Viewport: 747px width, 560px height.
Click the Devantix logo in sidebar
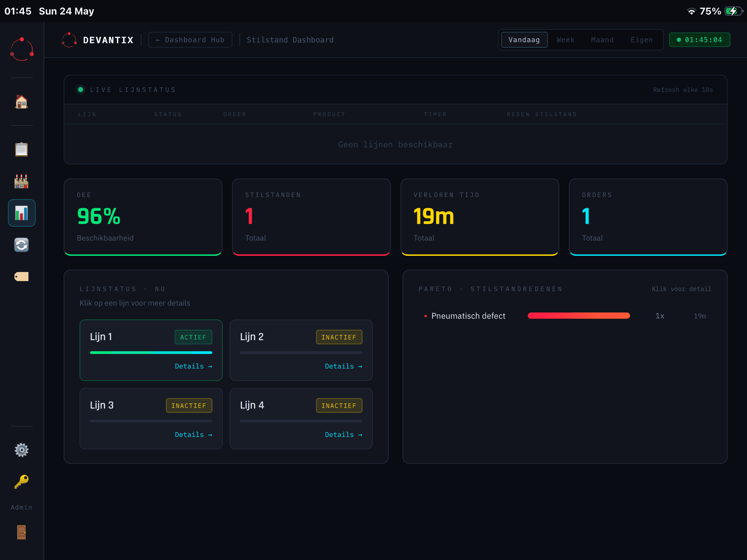pyautogui.click(x=22, y=49)
